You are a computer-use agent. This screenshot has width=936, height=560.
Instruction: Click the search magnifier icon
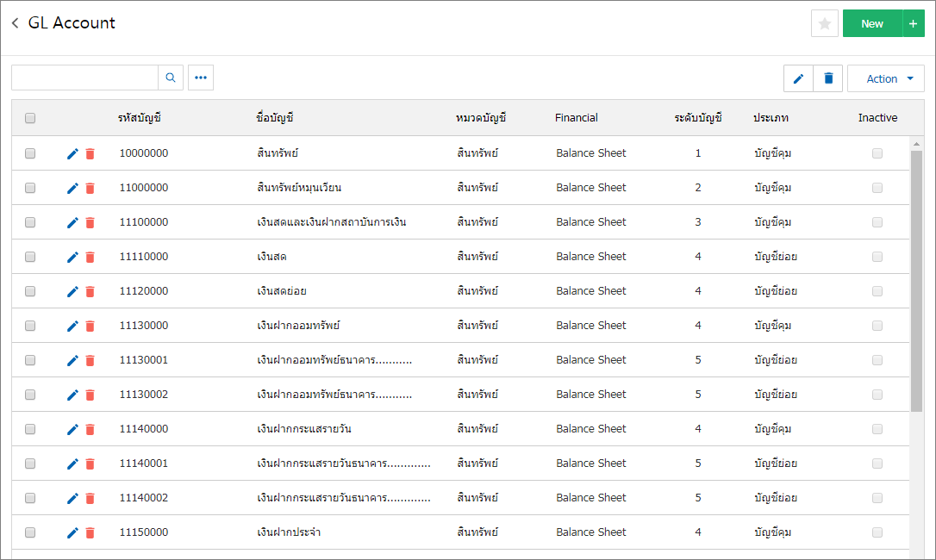(171, 78)
